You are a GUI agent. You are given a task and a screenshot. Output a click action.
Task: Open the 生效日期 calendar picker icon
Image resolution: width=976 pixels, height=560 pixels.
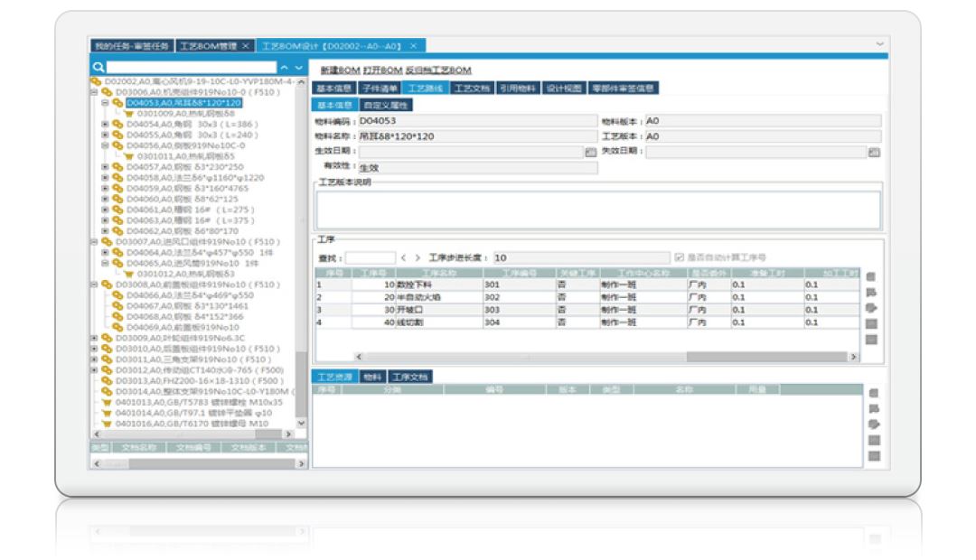click(x=591, y=152)
